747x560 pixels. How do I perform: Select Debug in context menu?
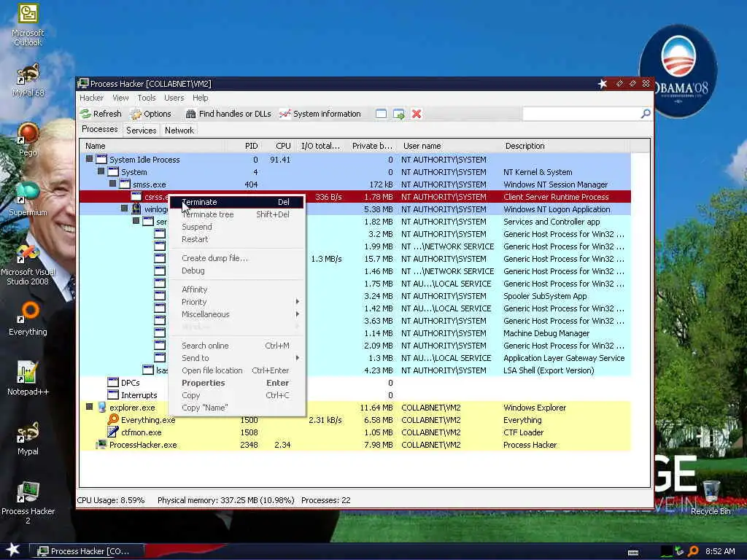[x=237, y=271]
